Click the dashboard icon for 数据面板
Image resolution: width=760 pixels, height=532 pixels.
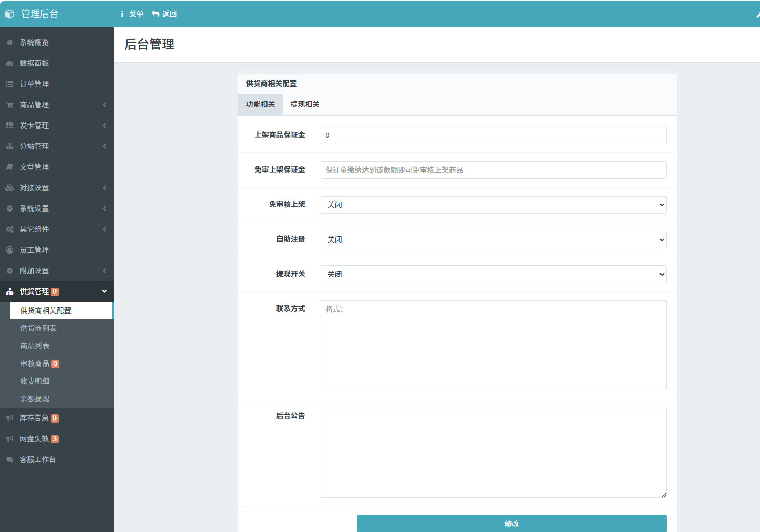tap(10, 63)
